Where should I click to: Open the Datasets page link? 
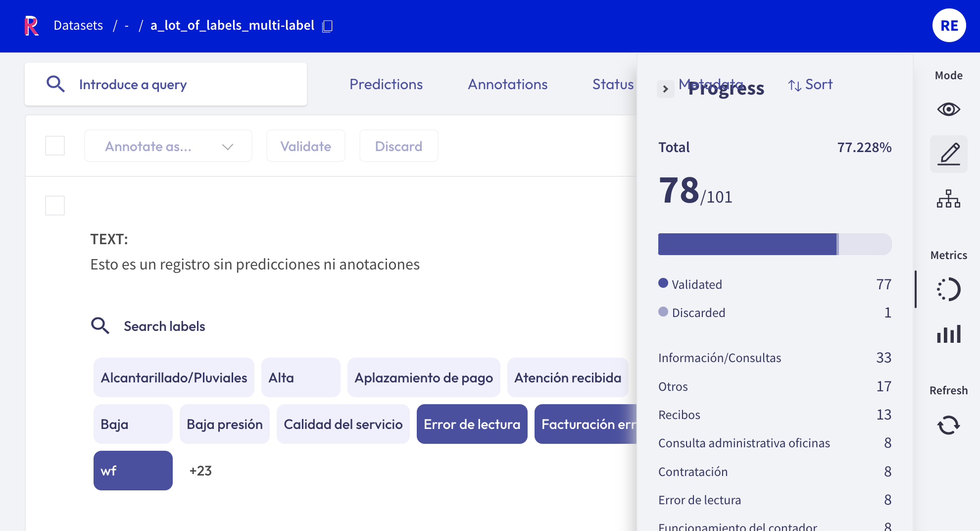(x=78, y=25)
